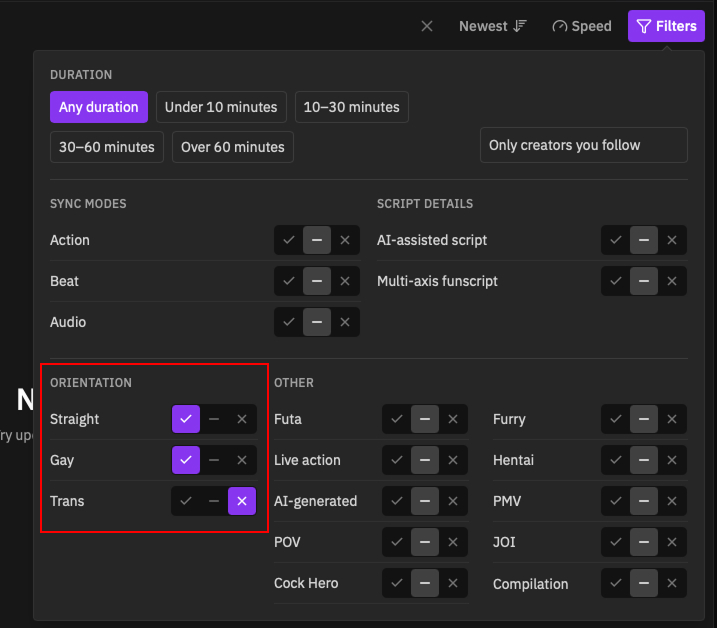Image resolution: width=717 pixels, height=628 pixels.
Task: Include JOI with checkmark
Action: click(x=615, y=542)
